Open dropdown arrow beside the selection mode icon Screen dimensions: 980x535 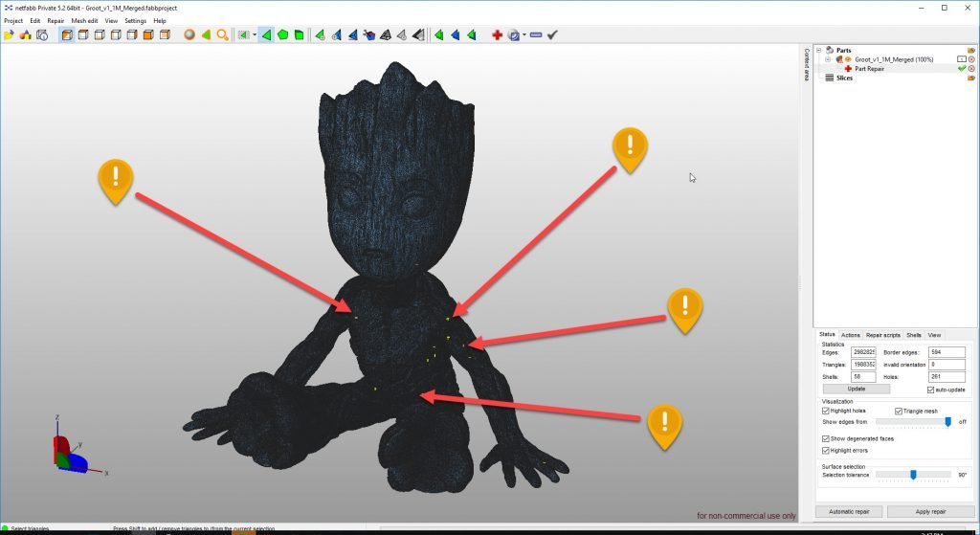254,34
